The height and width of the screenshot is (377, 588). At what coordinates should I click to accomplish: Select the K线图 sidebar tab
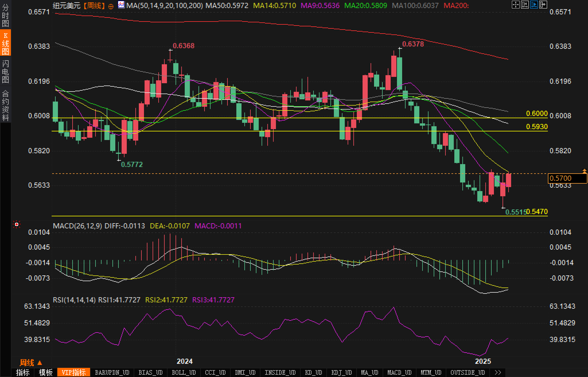(5, 43)
